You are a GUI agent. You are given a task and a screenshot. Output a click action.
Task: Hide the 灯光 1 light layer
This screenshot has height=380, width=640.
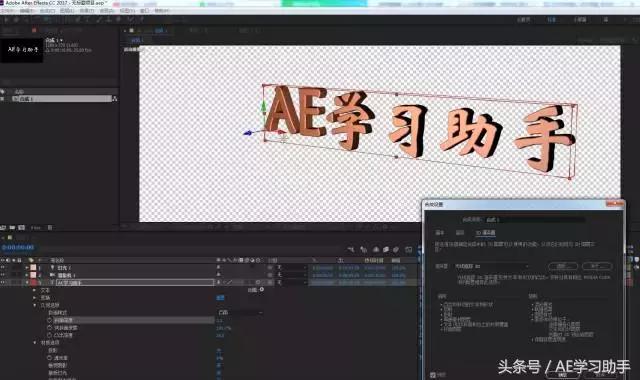3,268
